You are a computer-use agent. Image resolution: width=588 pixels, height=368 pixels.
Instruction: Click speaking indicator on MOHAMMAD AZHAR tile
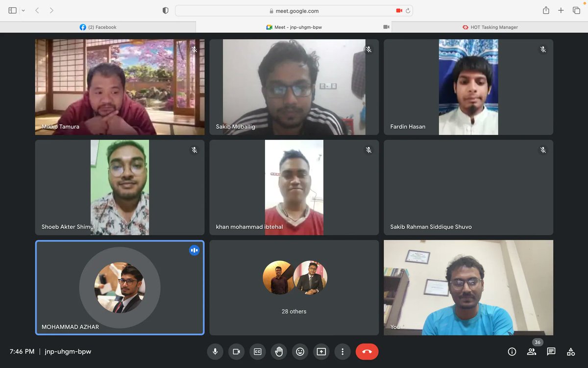(x=195, y=250)
